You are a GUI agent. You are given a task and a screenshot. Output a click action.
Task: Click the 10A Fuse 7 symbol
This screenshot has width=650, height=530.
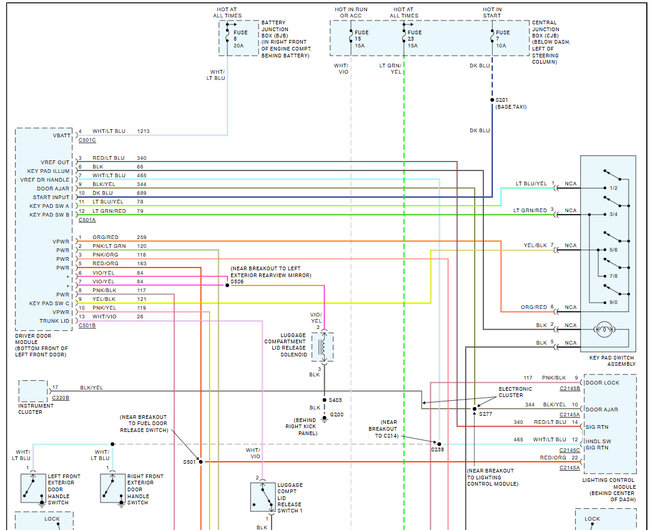tap(494, 37)
